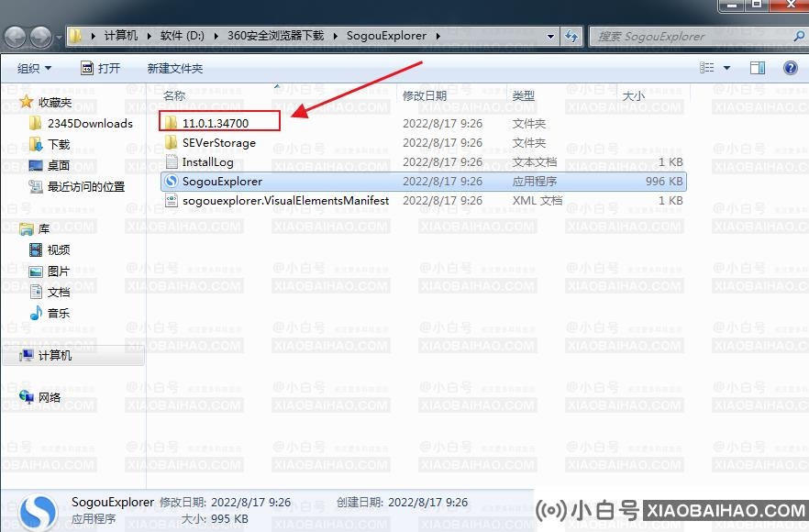Go forward with the Forward navigation arrow
Viewport: 809px width, 532px height.
click(40, 38)
